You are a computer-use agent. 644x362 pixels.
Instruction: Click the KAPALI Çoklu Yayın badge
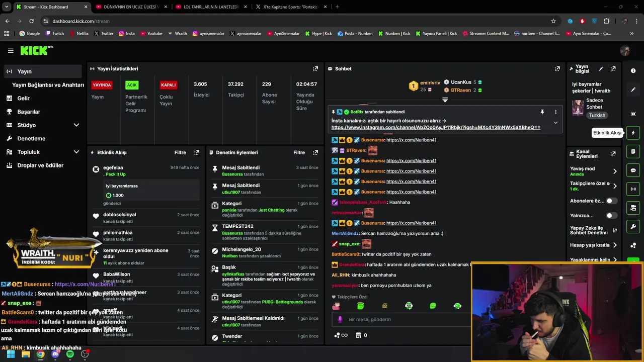tap(168, 85)
